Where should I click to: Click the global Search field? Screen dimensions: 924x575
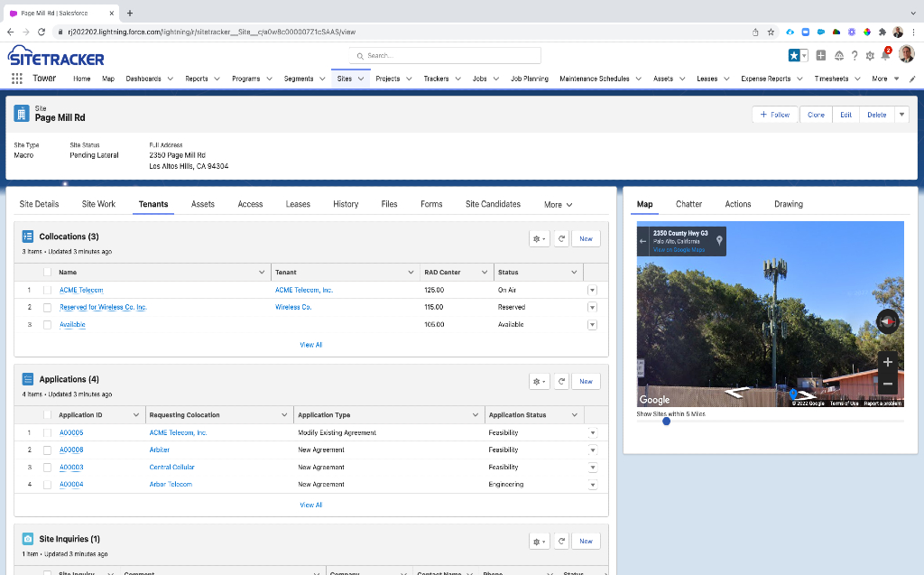[x=445, y=55]
